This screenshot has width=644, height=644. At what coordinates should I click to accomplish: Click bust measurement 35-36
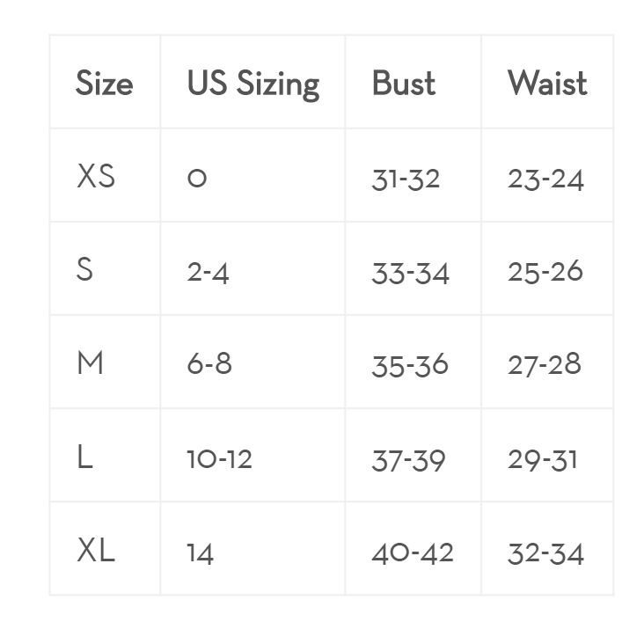pyautogui.click(x=410, y=365)
